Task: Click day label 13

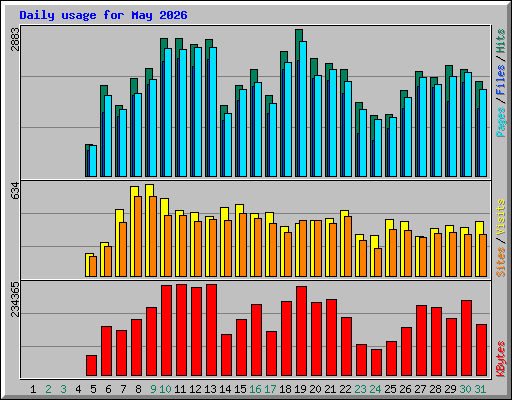Action: (210, 389)
